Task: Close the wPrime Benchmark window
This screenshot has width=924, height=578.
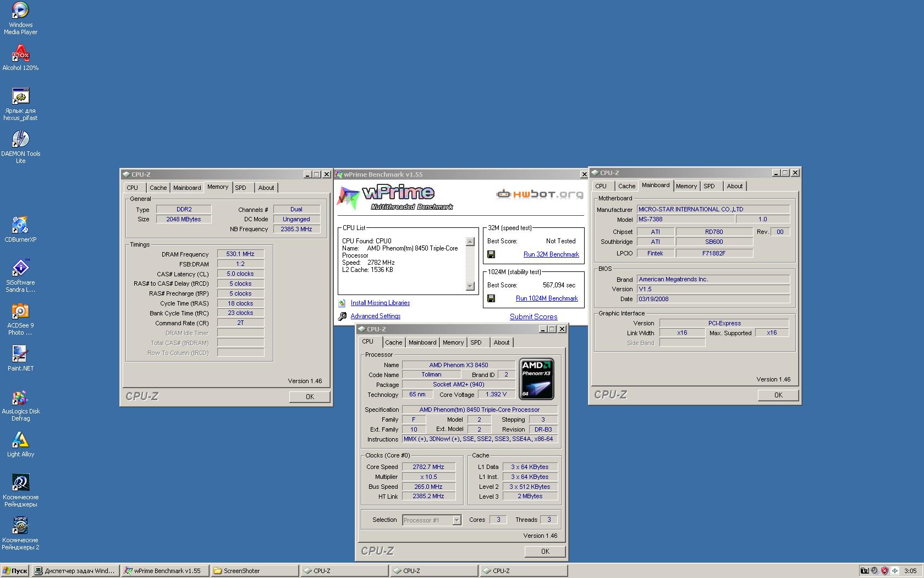Action: click(x=584, y=175)
